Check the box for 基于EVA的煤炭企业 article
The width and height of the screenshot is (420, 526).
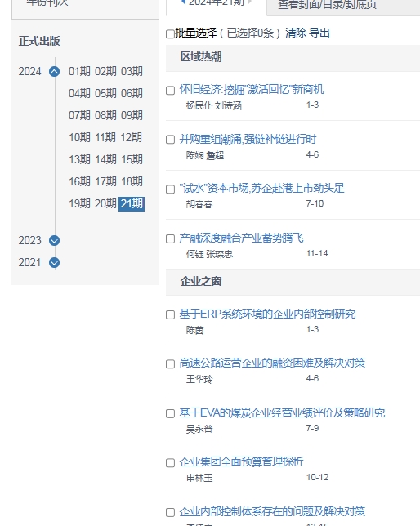(170, 413)
